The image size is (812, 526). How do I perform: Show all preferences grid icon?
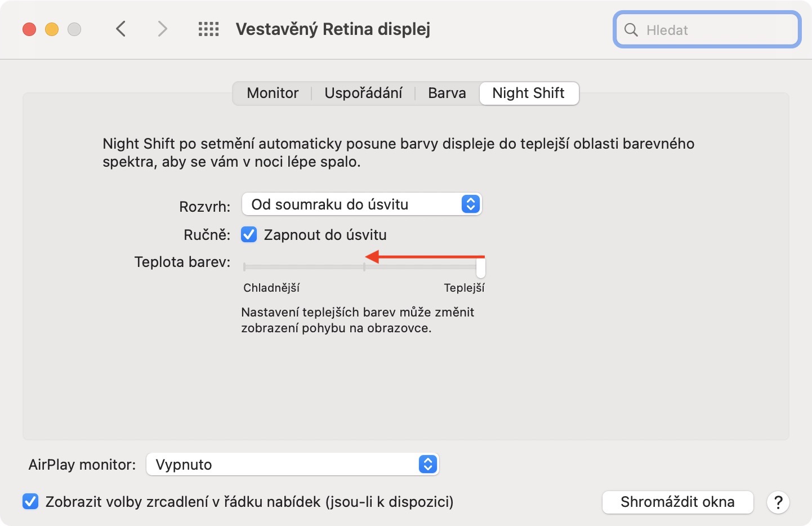click(x=208, y=29)
